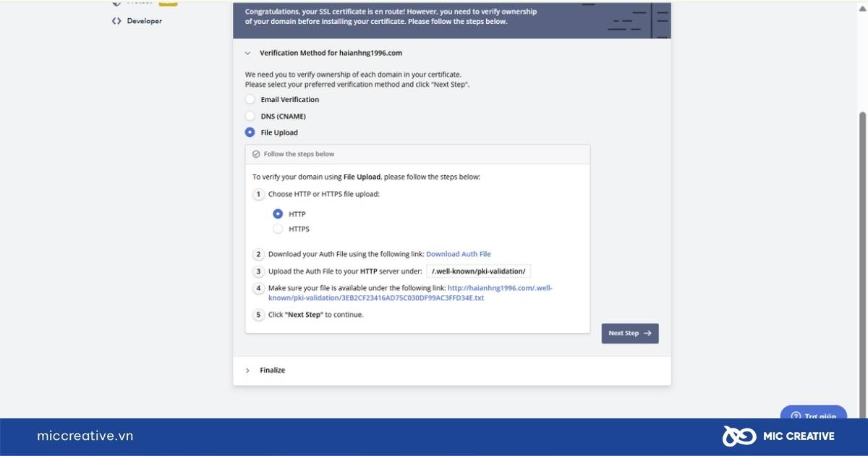
Task: Click the 'Click "Next Step" to continue.' instruction
Action: [x=316, y=315]
